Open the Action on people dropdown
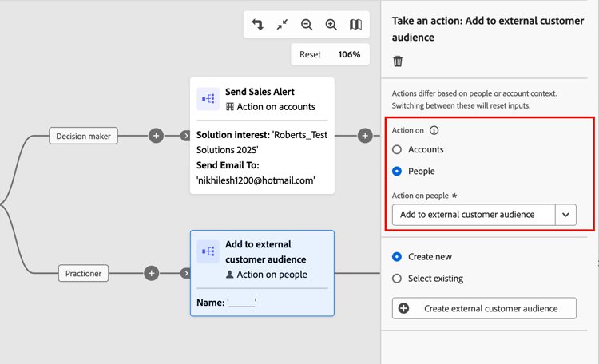 [474, 215]
